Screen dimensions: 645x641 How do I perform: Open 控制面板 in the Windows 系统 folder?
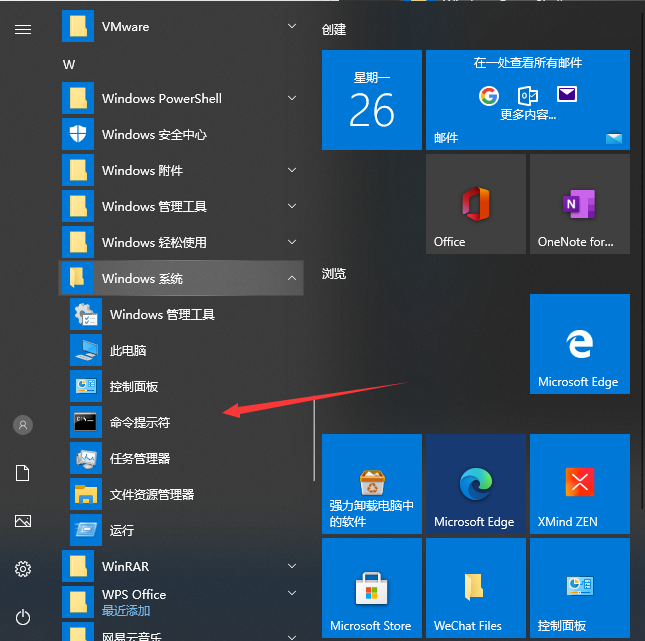click(134, 386)
